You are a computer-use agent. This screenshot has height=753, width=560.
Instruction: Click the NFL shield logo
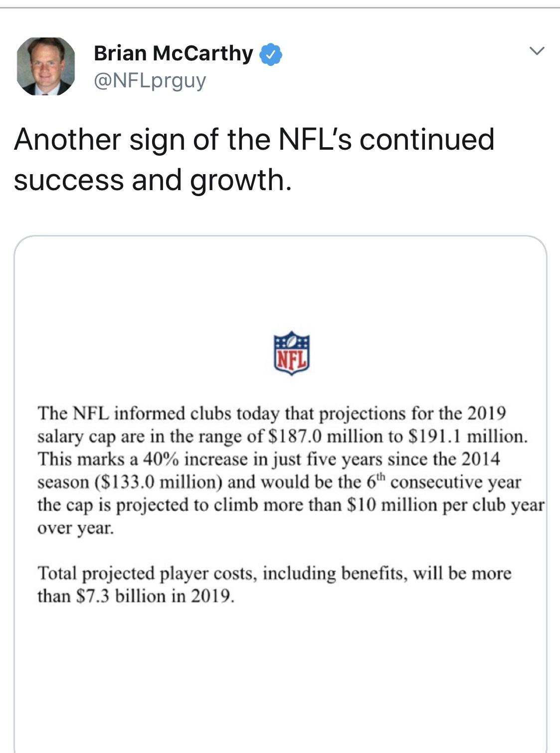(292, 354)
